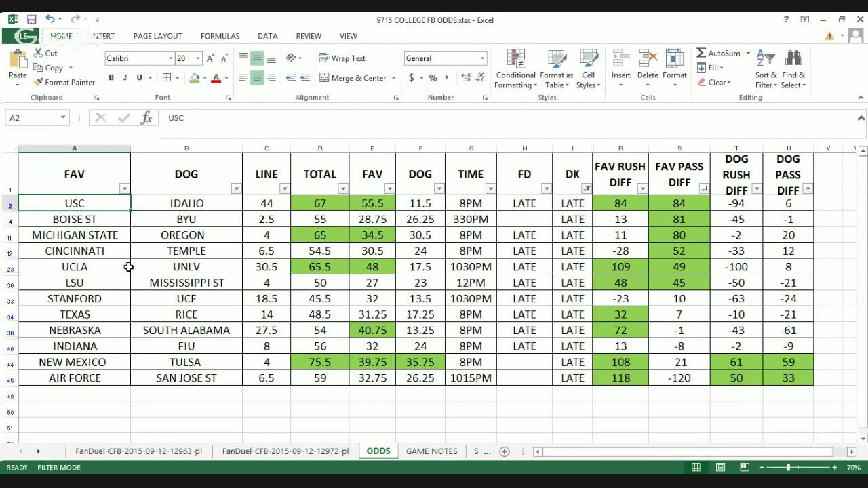Open Format as Table gallery
Image resolution: width=868 pixels, height=488 pixels.
557,69
